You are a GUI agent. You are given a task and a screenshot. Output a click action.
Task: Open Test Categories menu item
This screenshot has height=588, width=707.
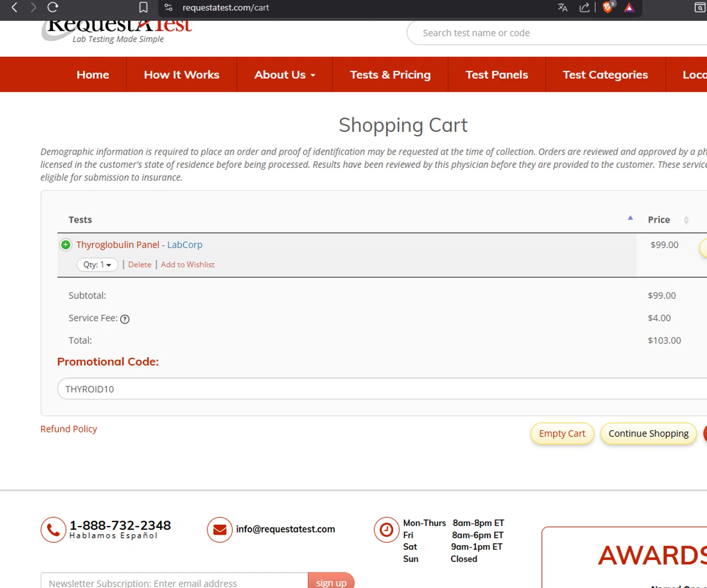[x=605, y=74]
